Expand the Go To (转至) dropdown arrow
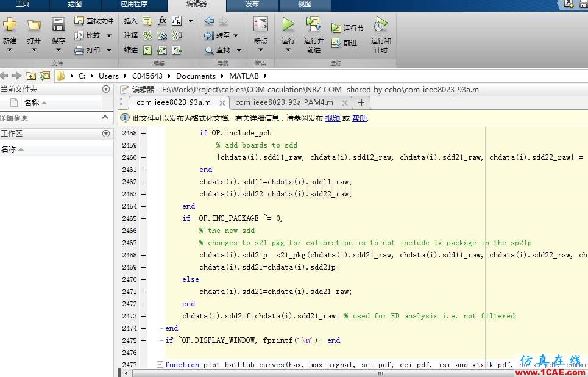The height and width of the screenshot is (377, 588). 236,35
